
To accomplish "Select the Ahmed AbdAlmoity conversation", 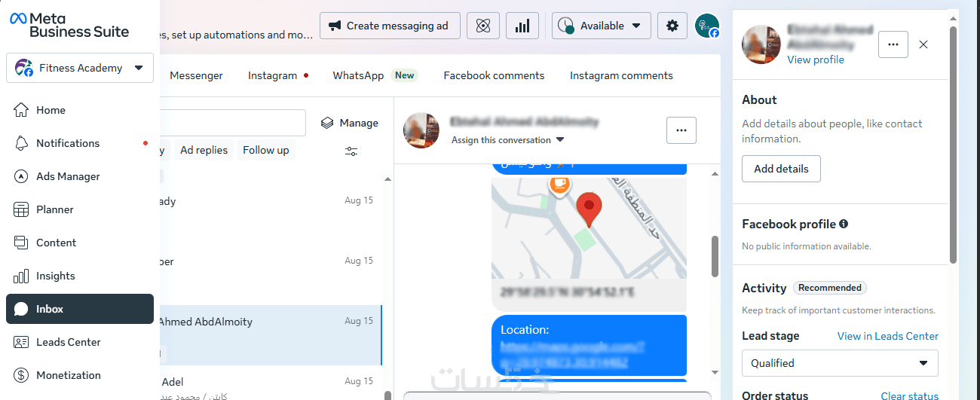I will pyautogui.click(x=271, y=335).
